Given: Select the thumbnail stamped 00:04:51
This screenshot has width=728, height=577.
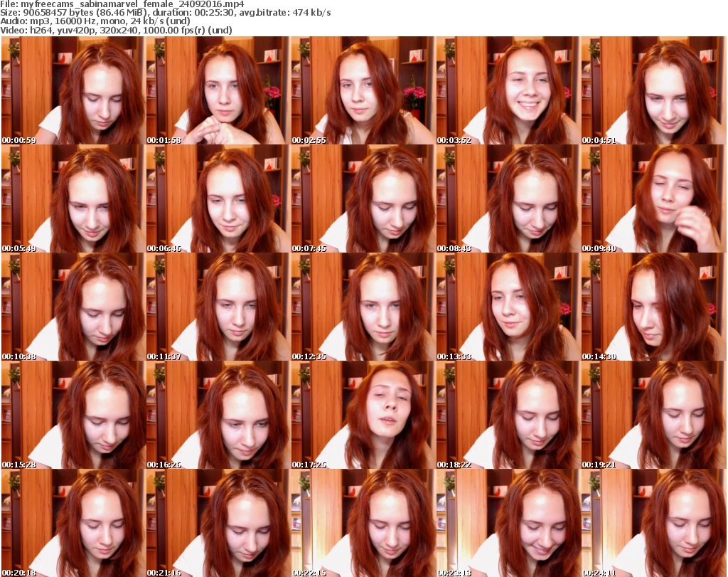Looking at the screenshot, I should 653,90.
